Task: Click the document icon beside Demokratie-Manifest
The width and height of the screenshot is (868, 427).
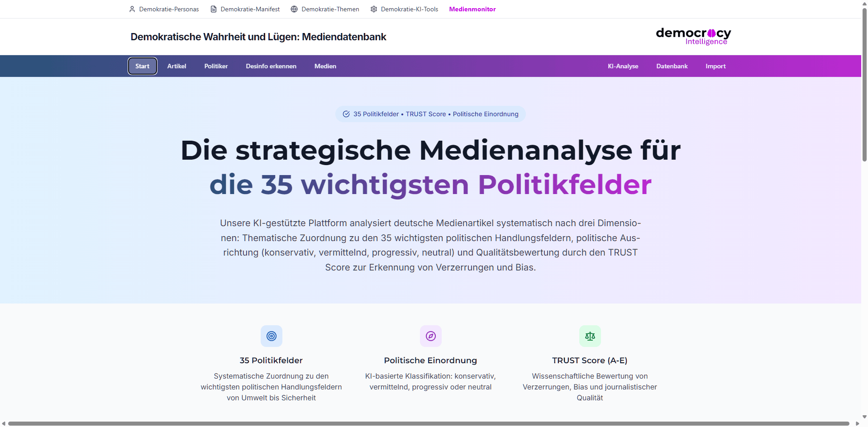Action: pos(214,9)
